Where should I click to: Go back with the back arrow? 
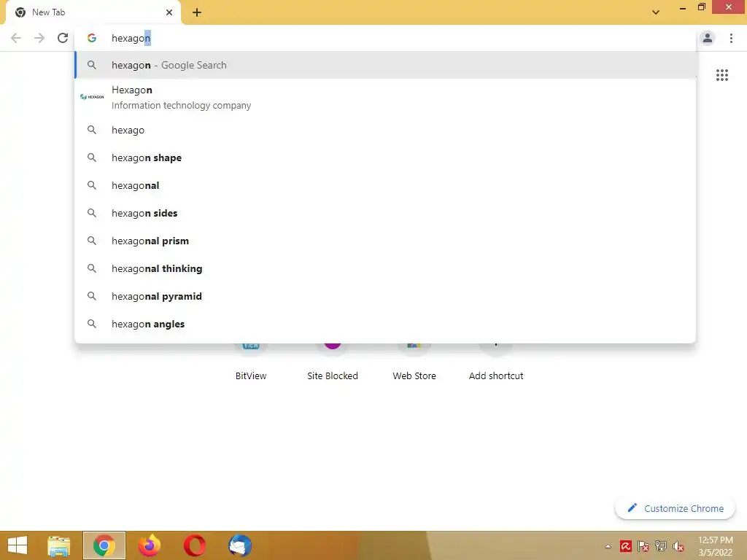click(16, 38)
